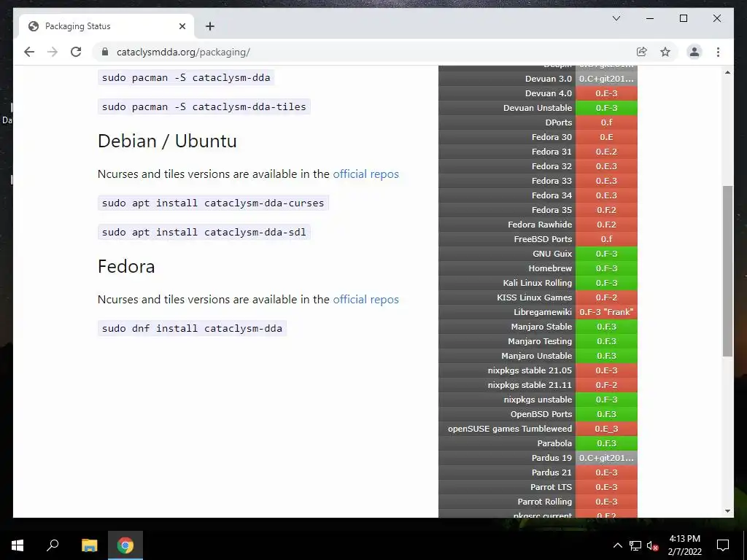Open the Chrome profile avatar menu
Screen dimensions: 747x560
[x=694, y=52]
